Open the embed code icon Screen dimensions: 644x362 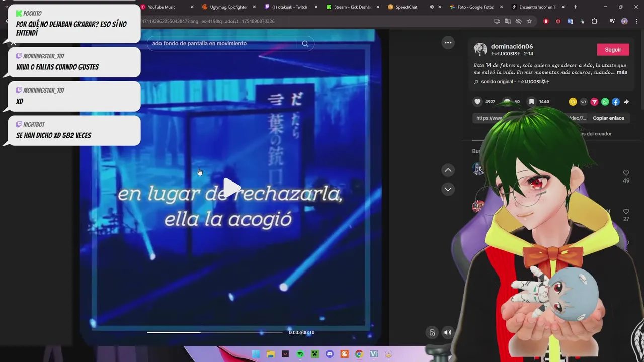[584, 102]
